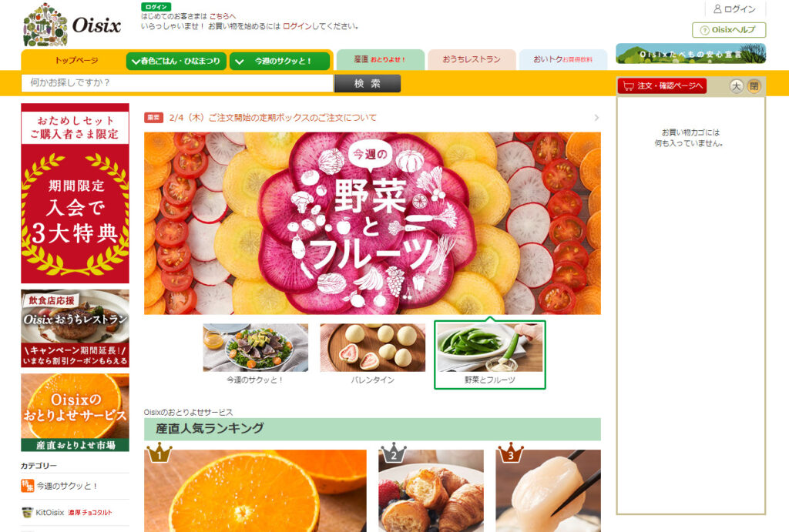Follow the こちらへ link for new customers
The width and height of the screenshot is (789, 532).
click(222, 16)
